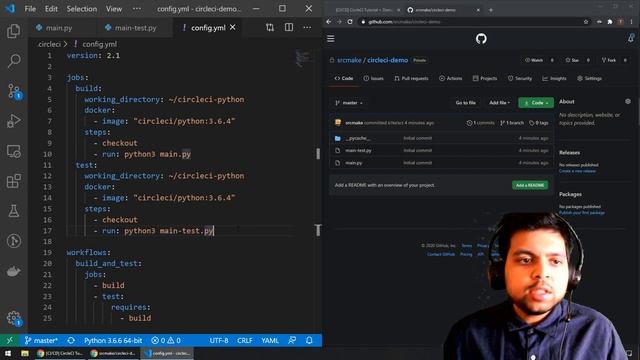This screenshot has width=640, height=360.
Task: Open the master branch dropdown on GitHub
Action: 349,103
